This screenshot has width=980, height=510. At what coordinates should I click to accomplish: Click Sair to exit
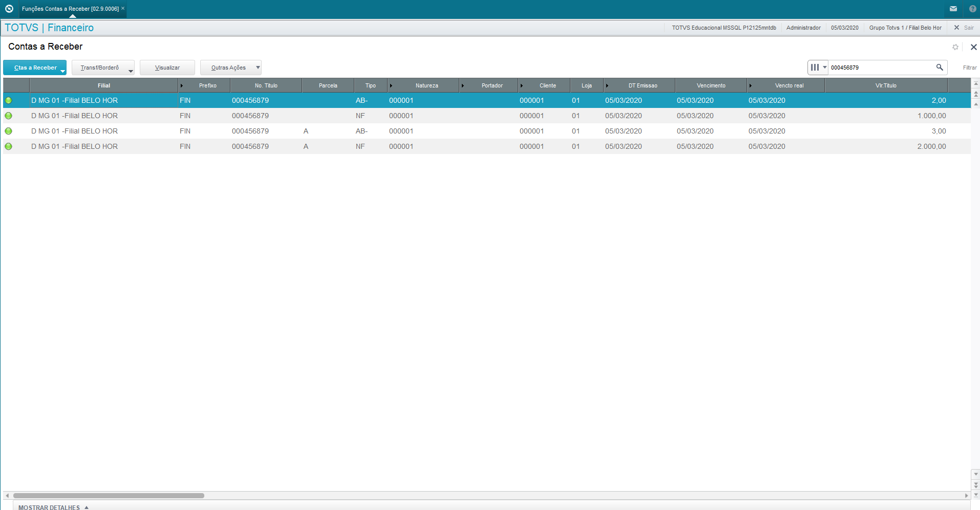coord(969,28)
